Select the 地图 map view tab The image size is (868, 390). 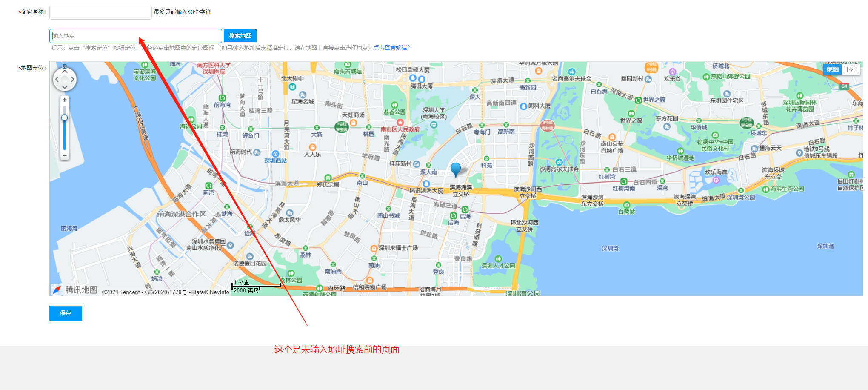[832, 69]
